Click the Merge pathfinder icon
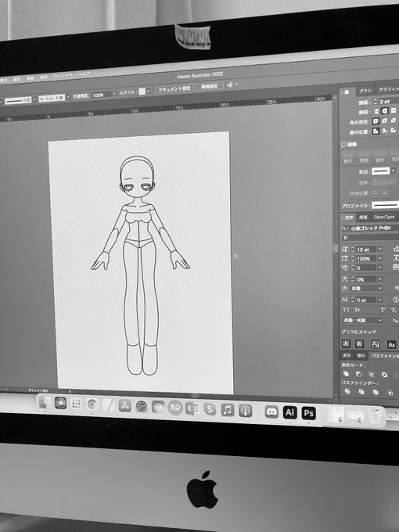Image resolution: width=399 pixels, height=532 pixels. [x=376, y=393]
